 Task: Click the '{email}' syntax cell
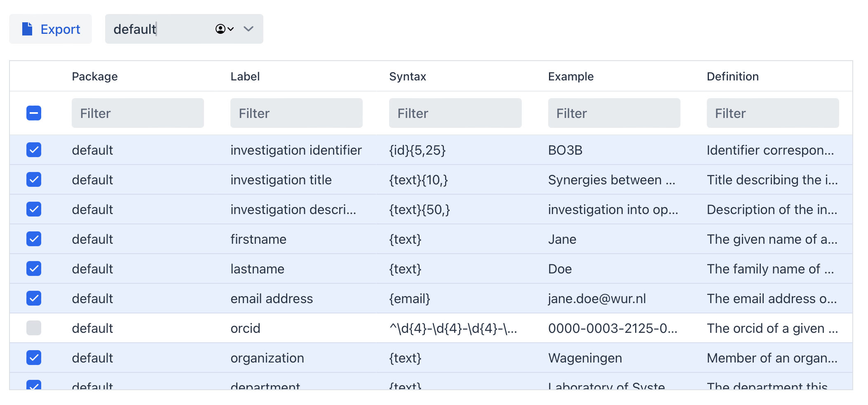point(410,299)
